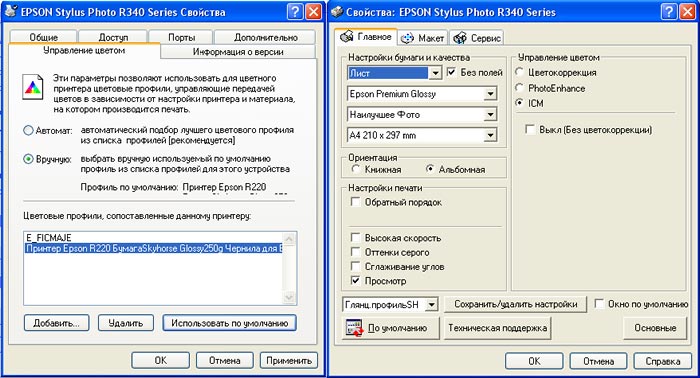This screenshot has width=700, height=378.
Task: Select the Управление цветом tab
Action: pos(84,50)
